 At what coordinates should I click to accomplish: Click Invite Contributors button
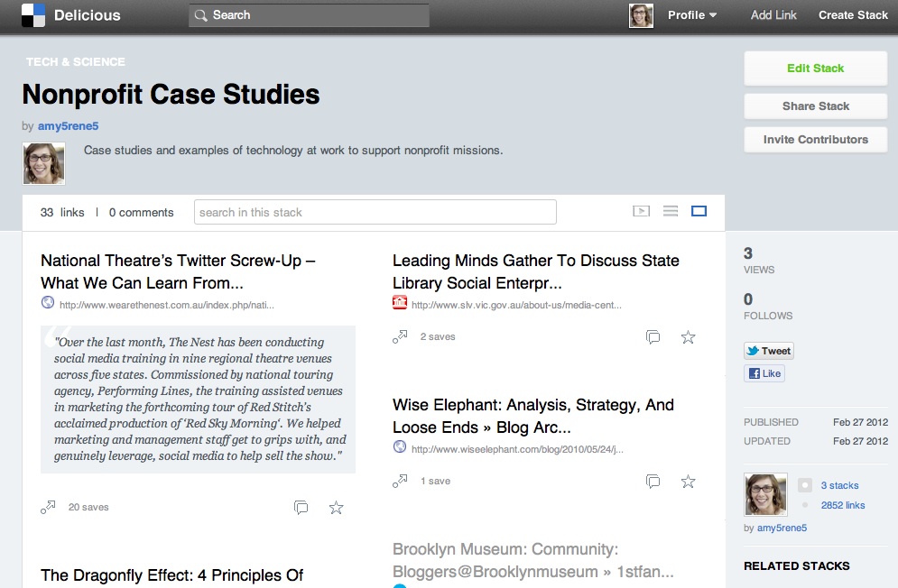[x=816, y=139]
